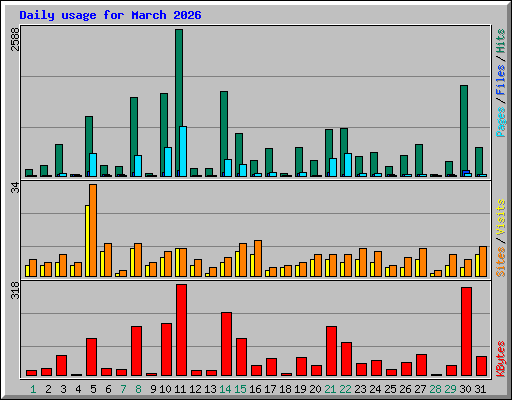The height and width of the screenshot is (400, 512).
Task: Click the 'Files' legend label
Action: point(500,80)
